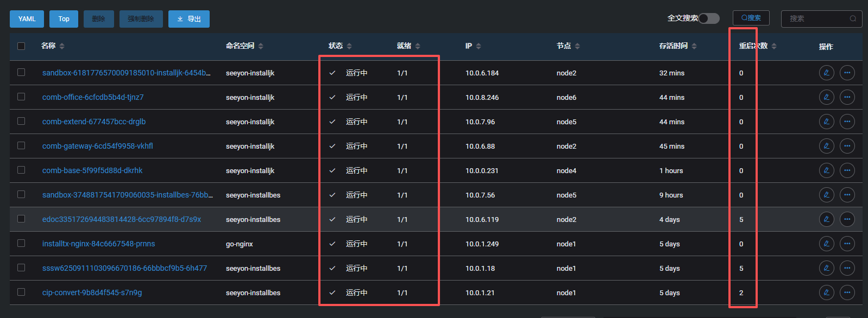The width and height of the screenshot is (868, 318).
Task: Open more actions for sssw6250911103096670186 pod
Action: click(847, 268)
